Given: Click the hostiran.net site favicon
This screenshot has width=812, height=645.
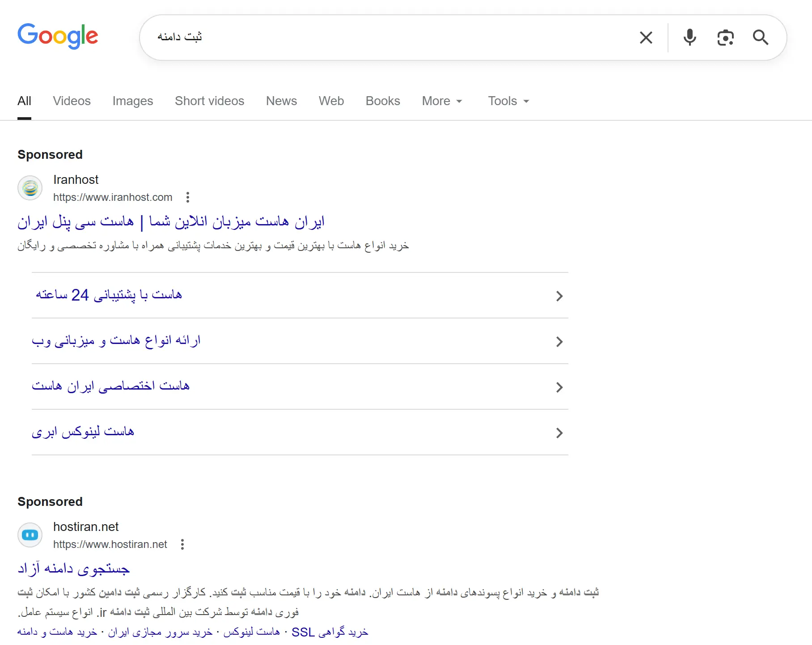Looking at the screenshot, I should [30, 535].
